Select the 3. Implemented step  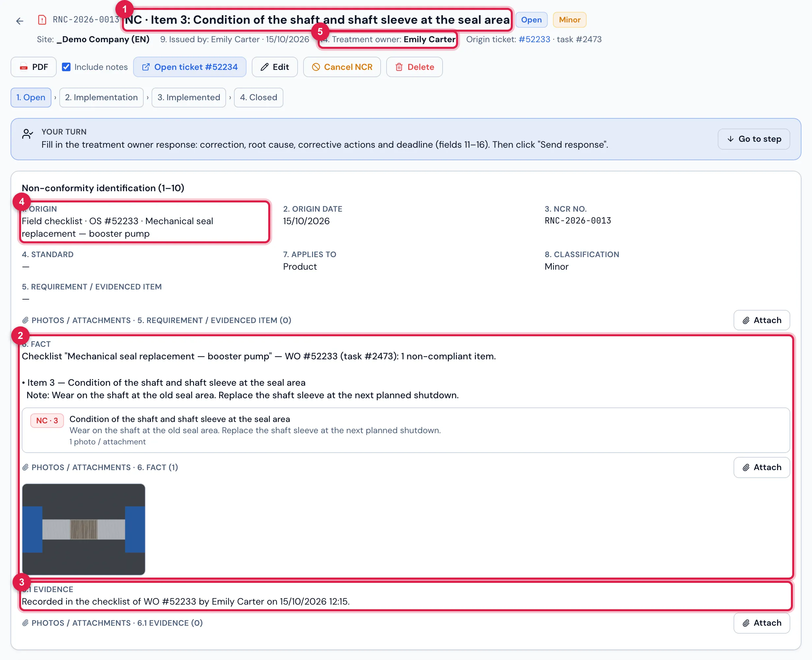click(189, 97)
